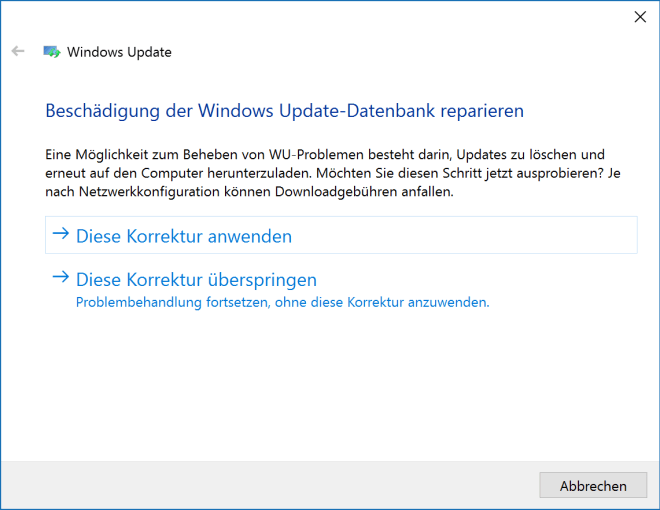Click arrow icon beside Diese Korrektur überspringen
Image resolution: width=660 pixels, height=510 pixels.
(61, 277)
